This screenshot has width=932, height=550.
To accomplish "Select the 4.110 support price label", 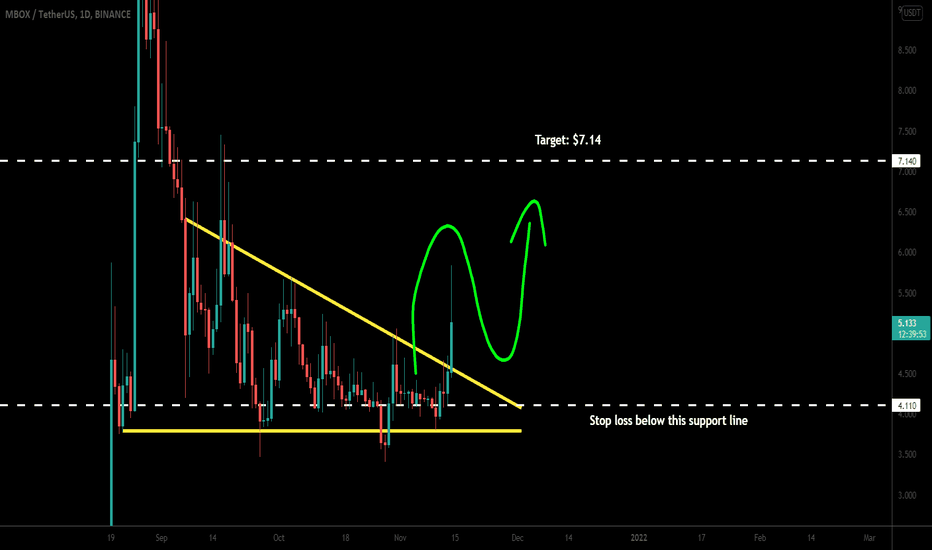I will (x=906, y=406).
